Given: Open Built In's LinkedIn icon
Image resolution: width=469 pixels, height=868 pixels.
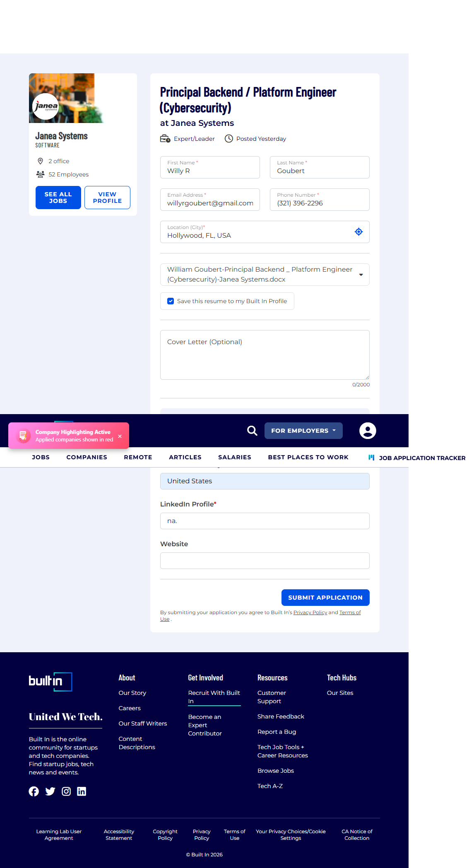Looking at the screenshot, I should (x=82, y=791).
